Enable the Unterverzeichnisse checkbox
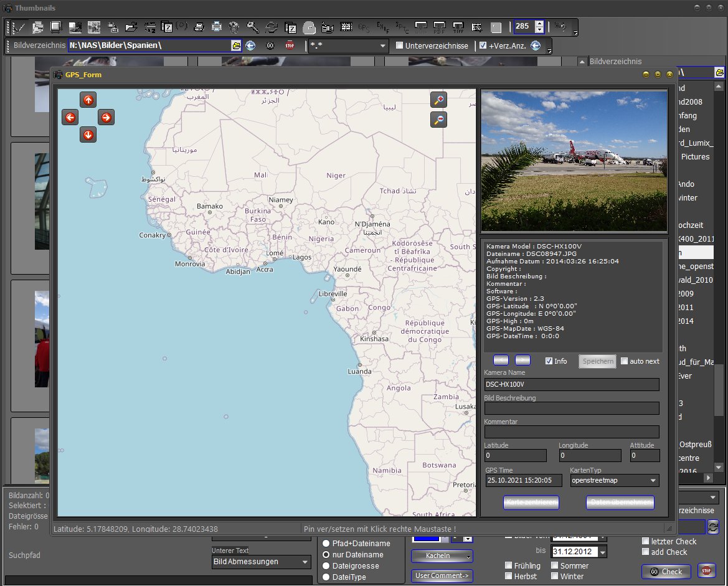 [400, 45]
